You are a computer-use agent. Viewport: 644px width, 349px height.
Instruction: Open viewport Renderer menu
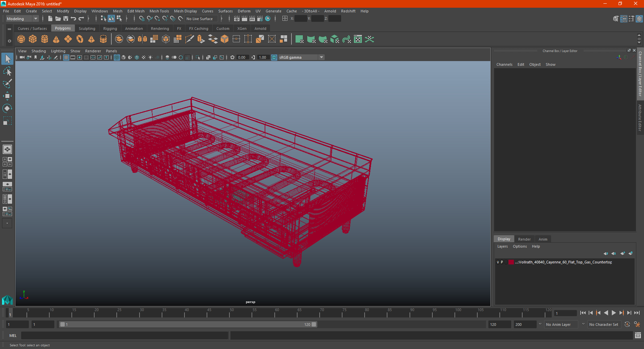(93, 51)
